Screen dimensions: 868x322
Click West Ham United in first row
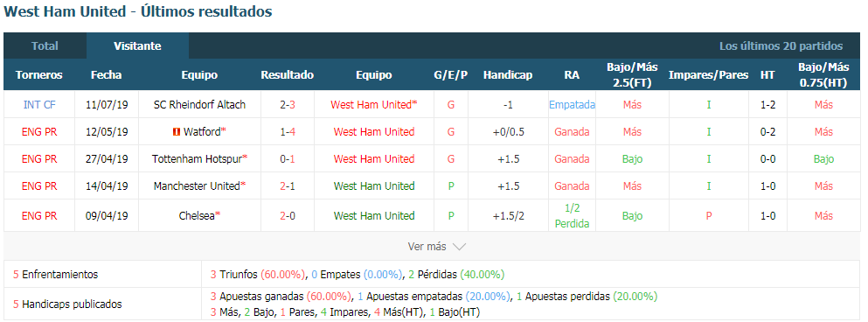coord(372,104)
